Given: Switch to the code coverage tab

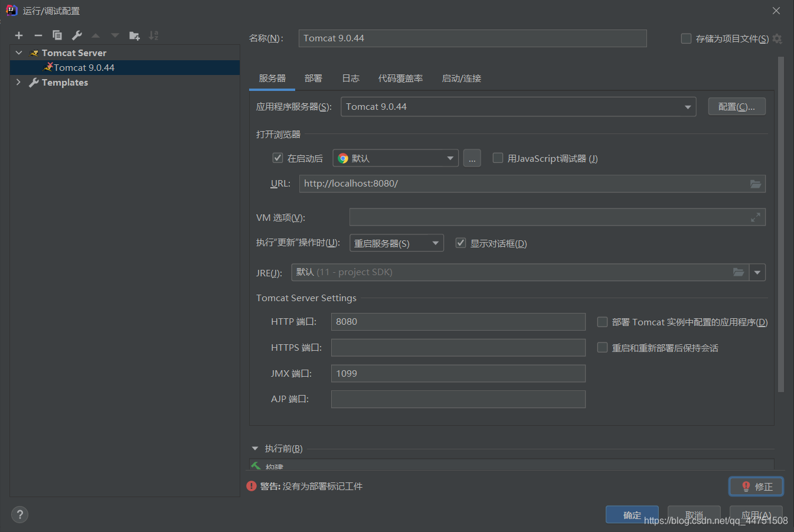Looking at the screenshot, I should (401, 79).
